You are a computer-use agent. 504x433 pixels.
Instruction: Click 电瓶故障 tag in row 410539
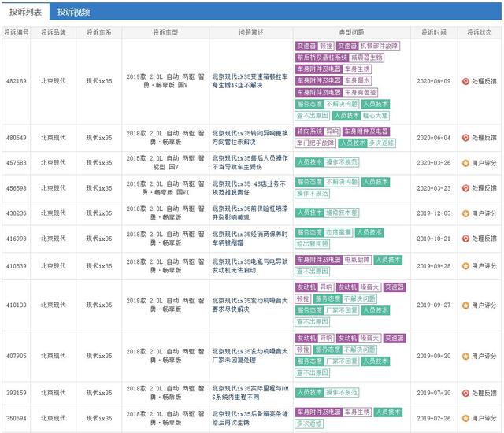(357, 260)
